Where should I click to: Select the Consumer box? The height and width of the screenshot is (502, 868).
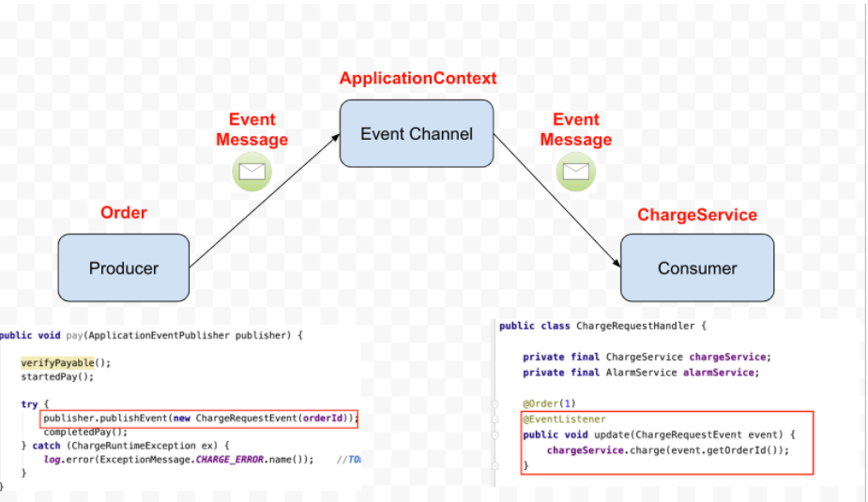[697, 268]
